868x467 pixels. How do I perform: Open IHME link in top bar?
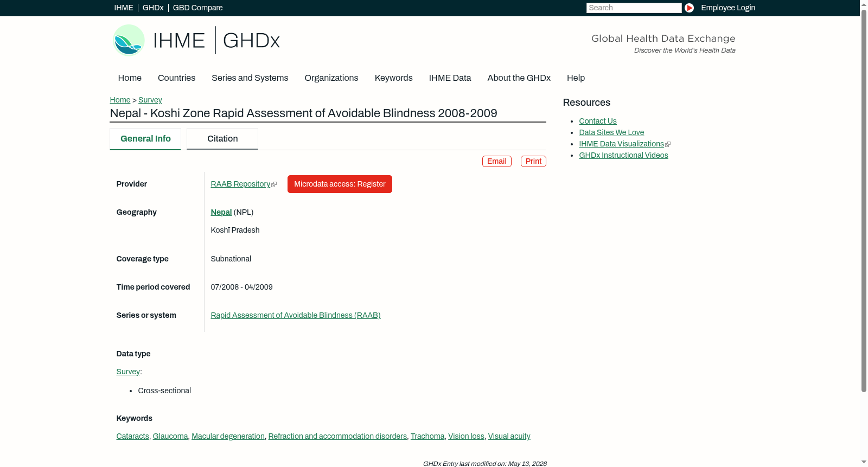click(x=124, y=8)
